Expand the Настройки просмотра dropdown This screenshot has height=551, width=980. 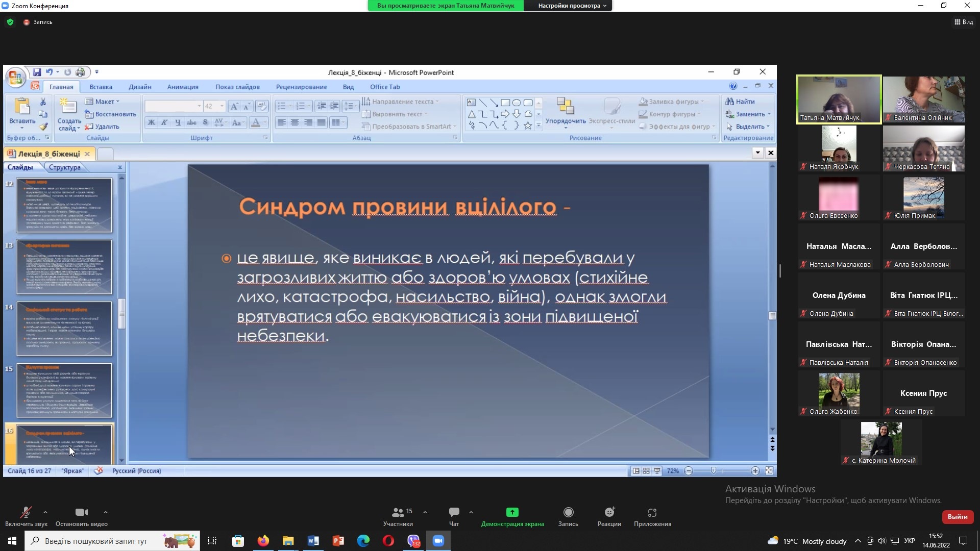(572, 6)
